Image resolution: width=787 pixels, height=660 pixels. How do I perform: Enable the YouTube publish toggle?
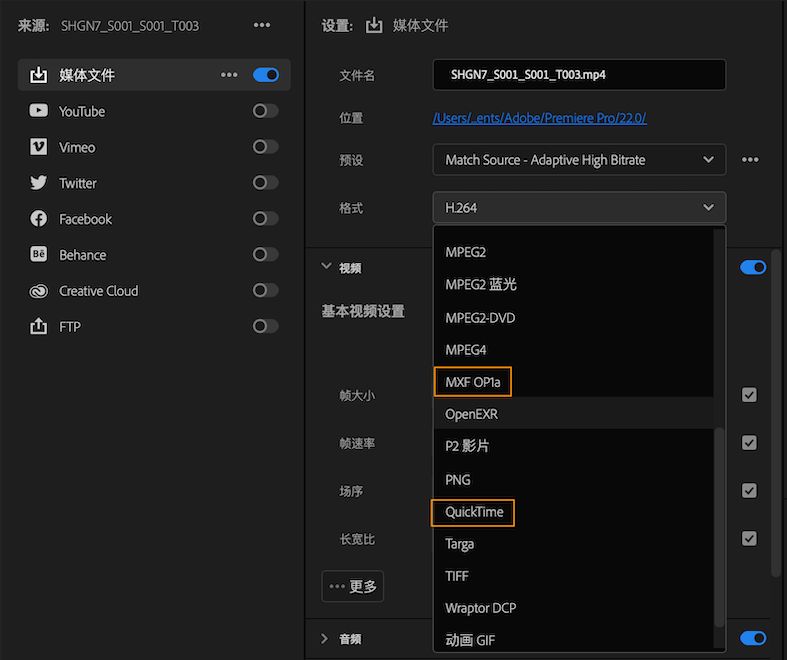[265, 111]
